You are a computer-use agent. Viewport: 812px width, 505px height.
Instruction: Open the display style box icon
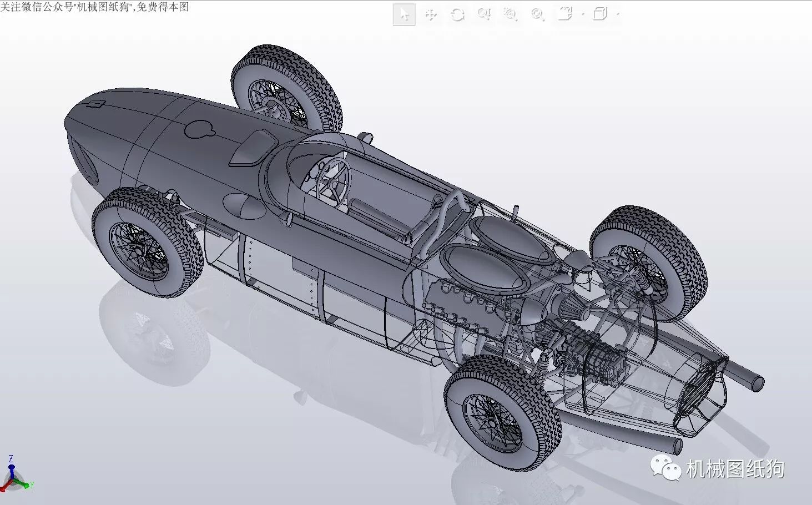[600, 14]
